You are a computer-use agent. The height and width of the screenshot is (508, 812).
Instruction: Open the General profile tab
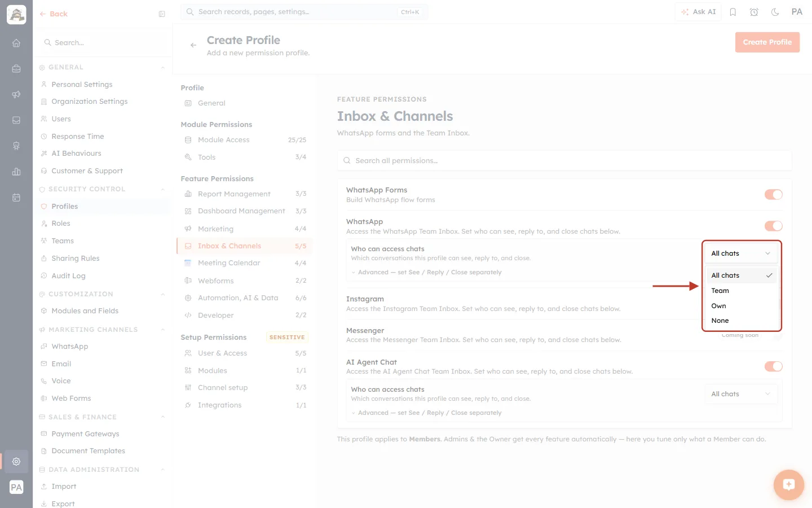pyautogui.click(x=244, y=103)
